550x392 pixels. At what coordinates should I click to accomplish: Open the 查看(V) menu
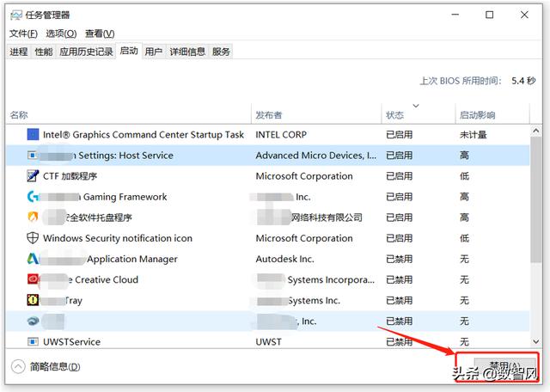pos(100,34)
